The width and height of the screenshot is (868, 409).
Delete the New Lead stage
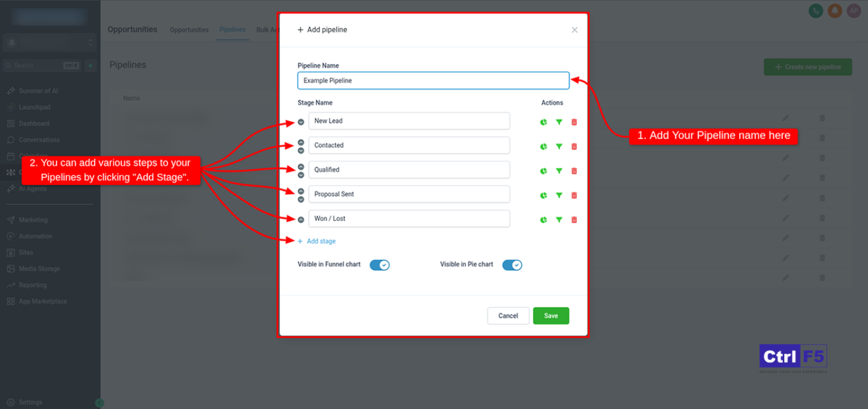coord(574,122)
